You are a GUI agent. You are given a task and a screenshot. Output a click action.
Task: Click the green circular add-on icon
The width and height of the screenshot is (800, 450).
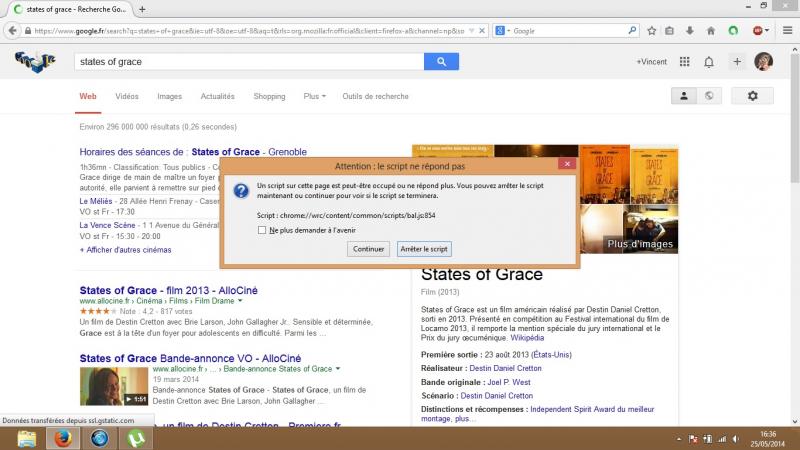click(x=733, y=31)
